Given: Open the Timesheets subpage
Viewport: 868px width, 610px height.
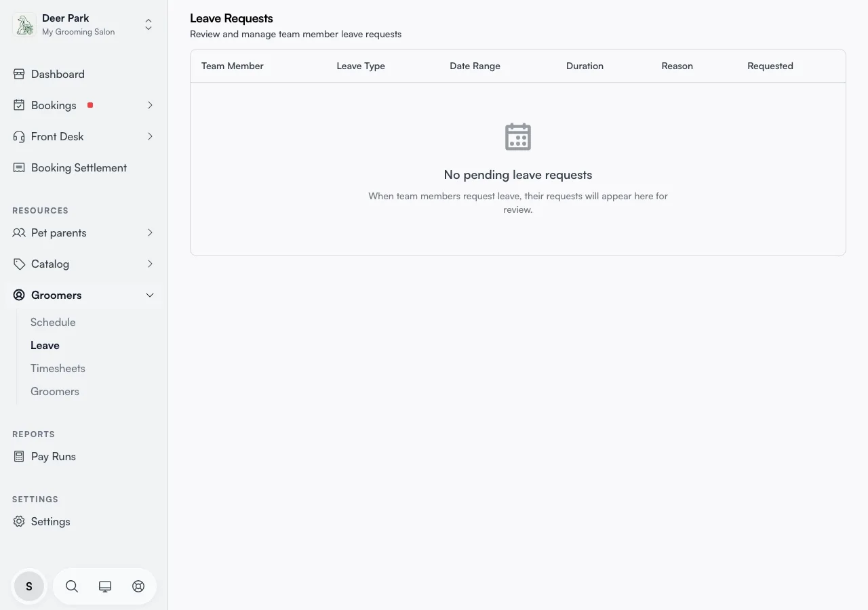Looking at the screenshot, I should pos(58,368).
